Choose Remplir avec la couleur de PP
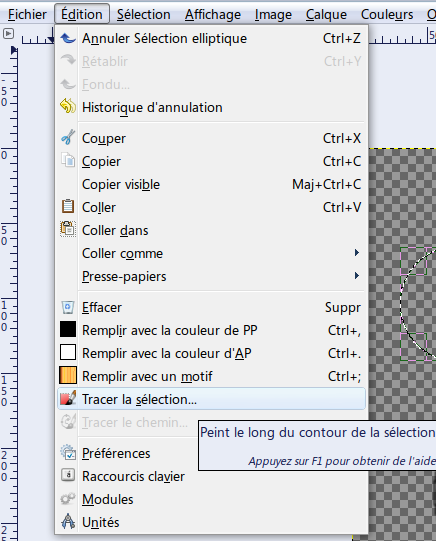This screenshot has width=436, height=541. point(211,331)
